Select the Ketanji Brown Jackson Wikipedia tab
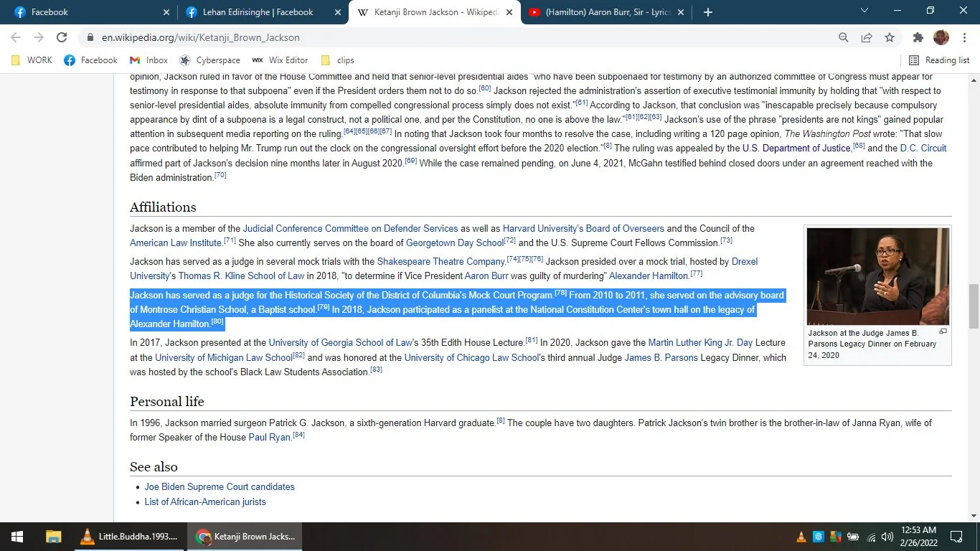The image size is (980, 551). [x=434, y=12]
